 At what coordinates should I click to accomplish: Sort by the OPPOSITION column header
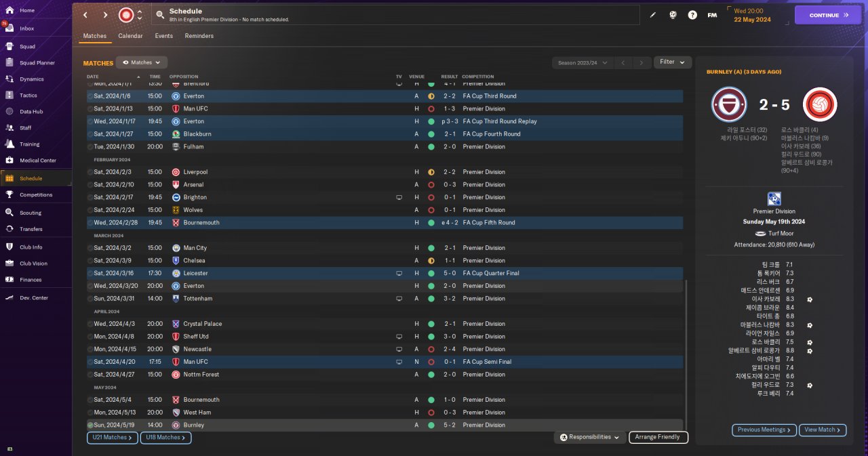pos(184,77)
